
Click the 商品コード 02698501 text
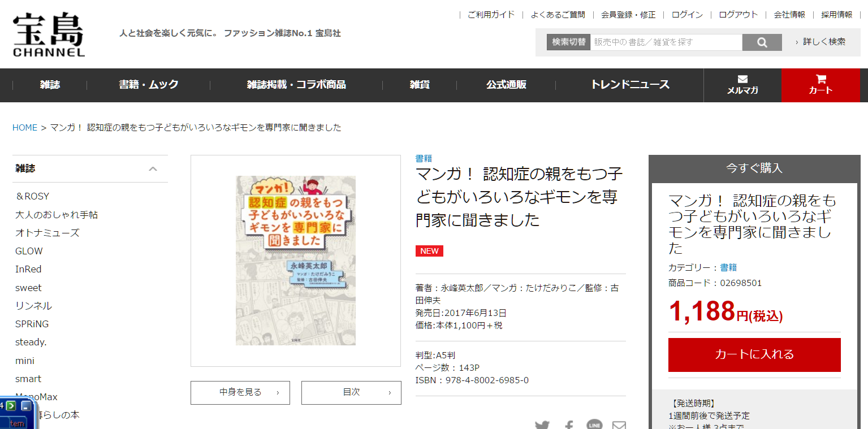tap(715, 283)
